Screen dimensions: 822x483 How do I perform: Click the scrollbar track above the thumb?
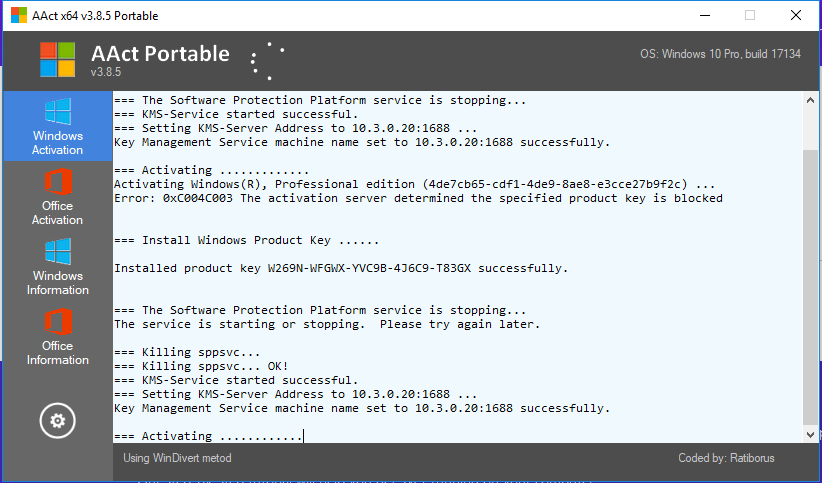point(810,125)
